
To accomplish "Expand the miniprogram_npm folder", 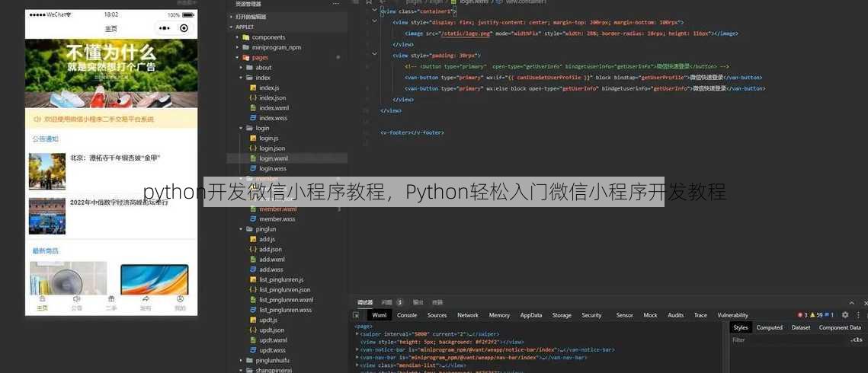I will (238, 47).
